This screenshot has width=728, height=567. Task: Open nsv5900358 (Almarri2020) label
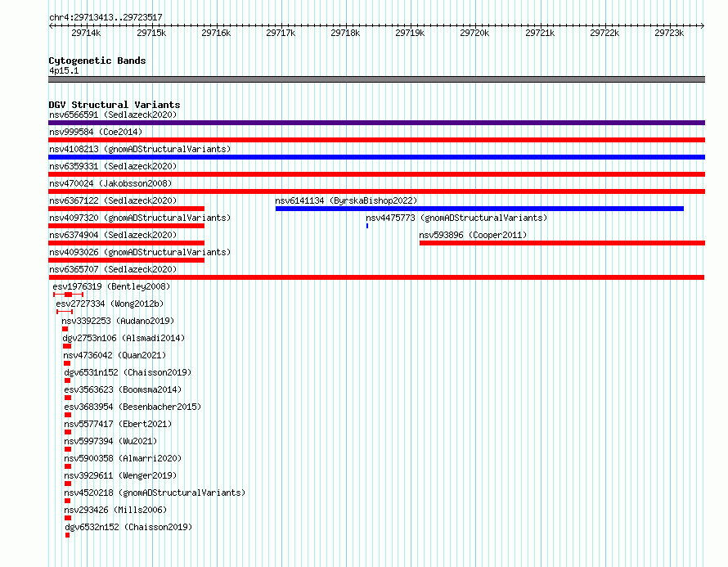123,458
